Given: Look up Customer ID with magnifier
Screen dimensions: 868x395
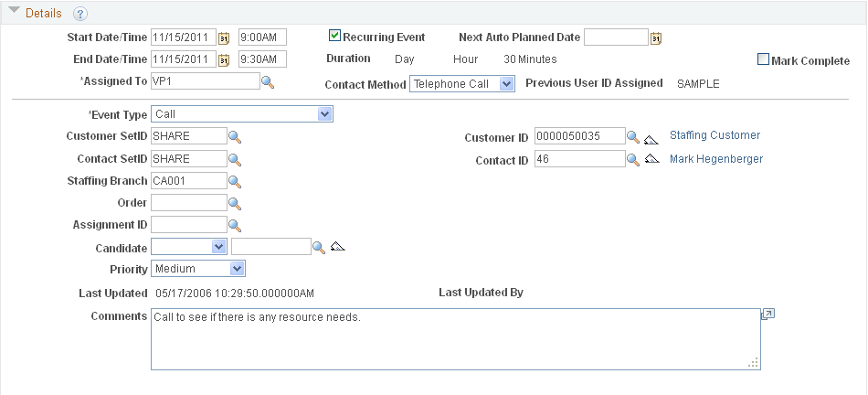Looking at the screenshot, I should click(633, 136).
